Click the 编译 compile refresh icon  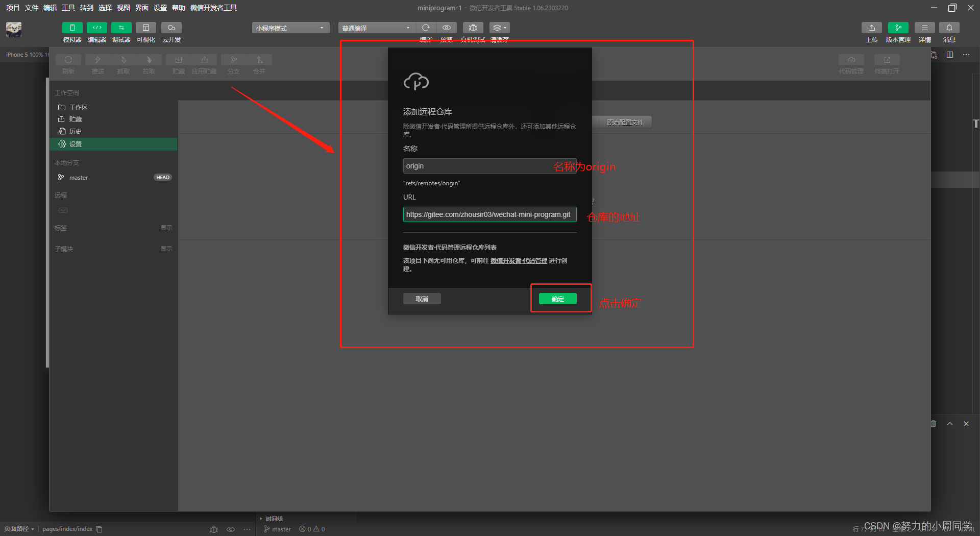(426, 28)
